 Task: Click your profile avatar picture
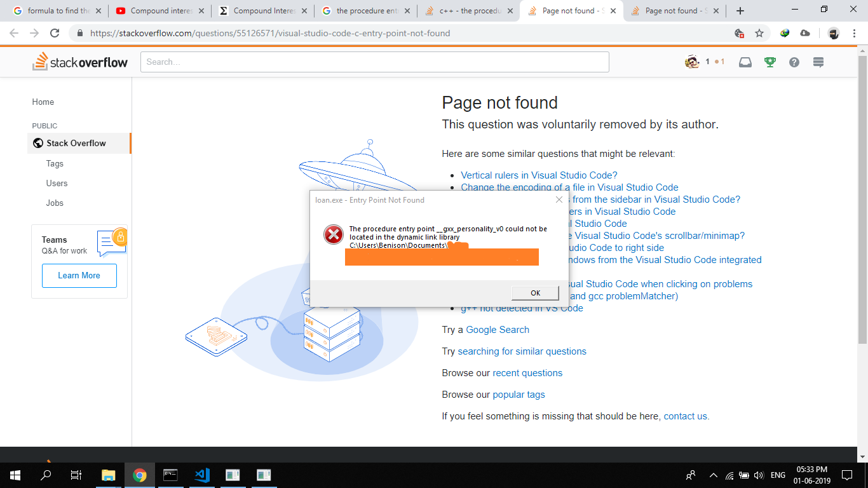(693, 62)
